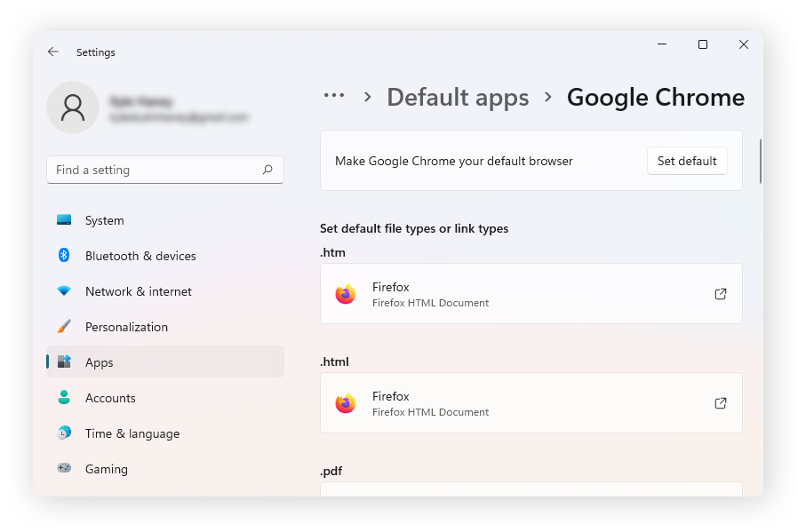This screenshot has height=532, width=798.
Task: Navigate to Default apps via the breadcrumb
Action: 458,97
